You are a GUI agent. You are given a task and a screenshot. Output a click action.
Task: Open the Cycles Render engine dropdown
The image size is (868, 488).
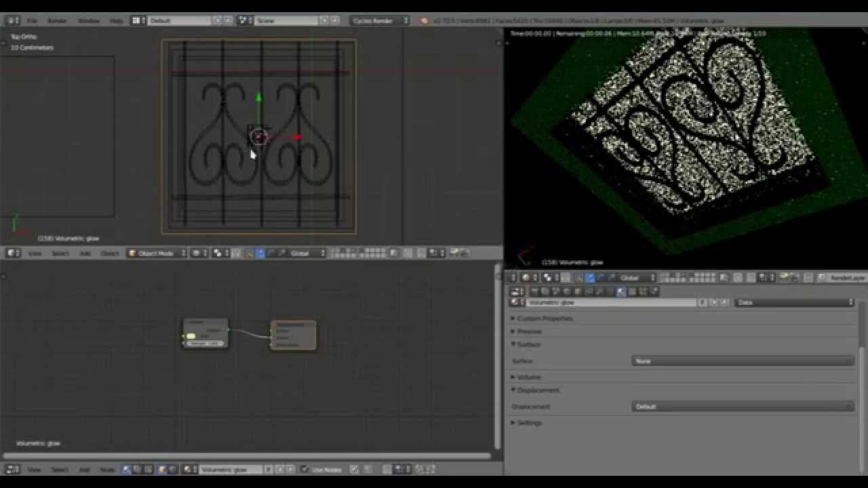[x=380, y=21]
